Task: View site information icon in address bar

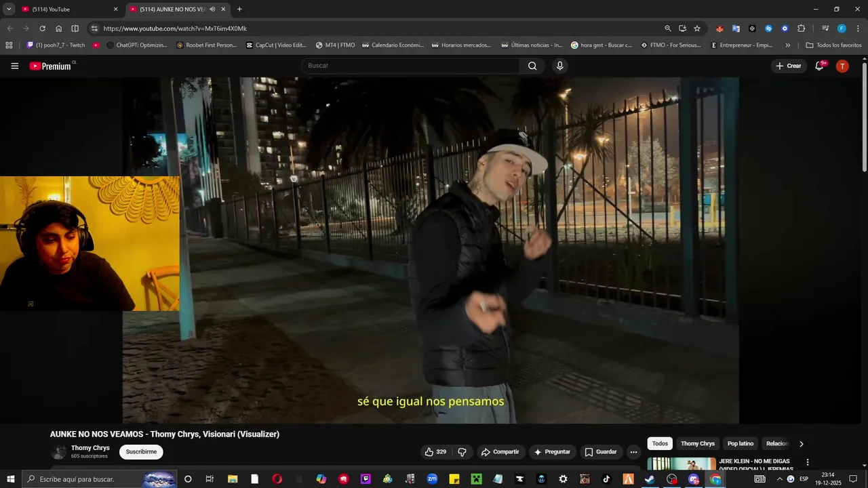Action: (94, 28)
